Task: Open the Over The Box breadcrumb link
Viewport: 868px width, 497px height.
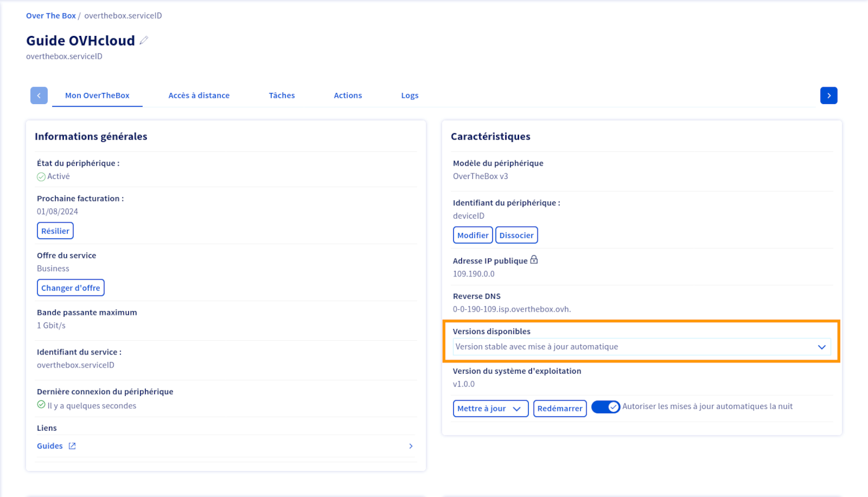Action: (50, 15)
